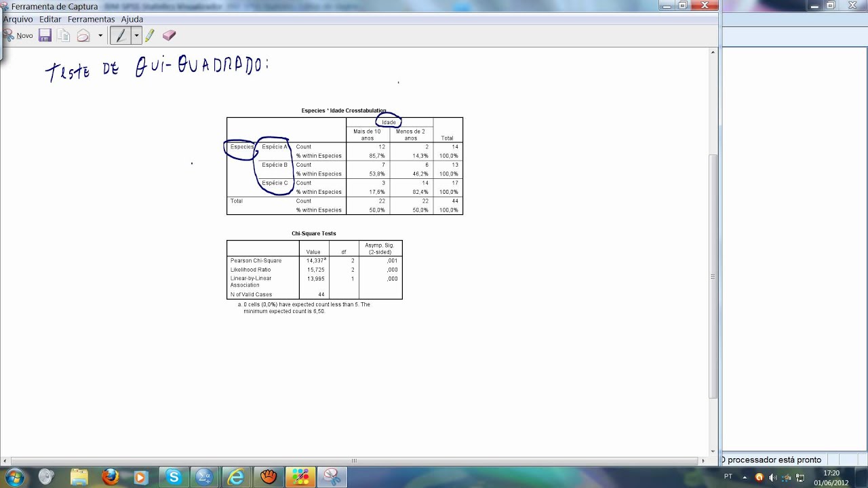Select the pink Eraser tool
868x488 pixels.
169,35
